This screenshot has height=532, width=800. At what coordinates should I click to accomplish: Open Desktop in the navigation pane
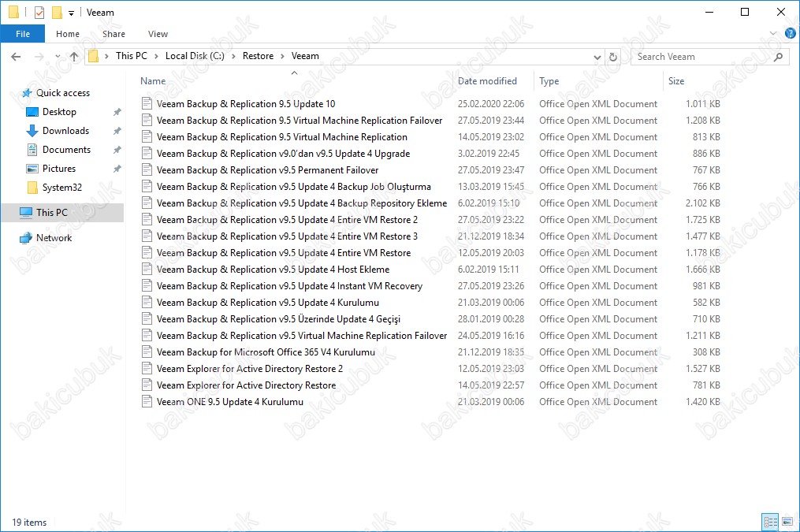[59, 112]
